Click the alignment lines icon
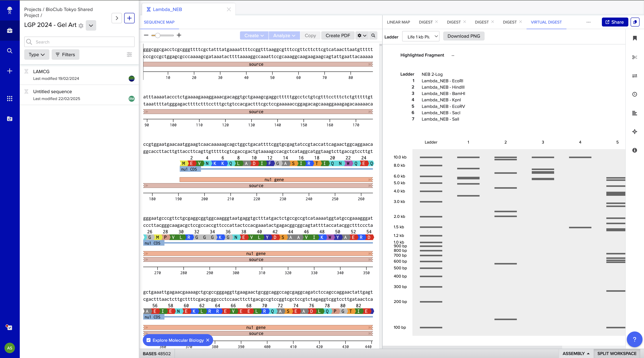This screenshot has width=644, height=358. pyautogui.click(x=634, y=113)
